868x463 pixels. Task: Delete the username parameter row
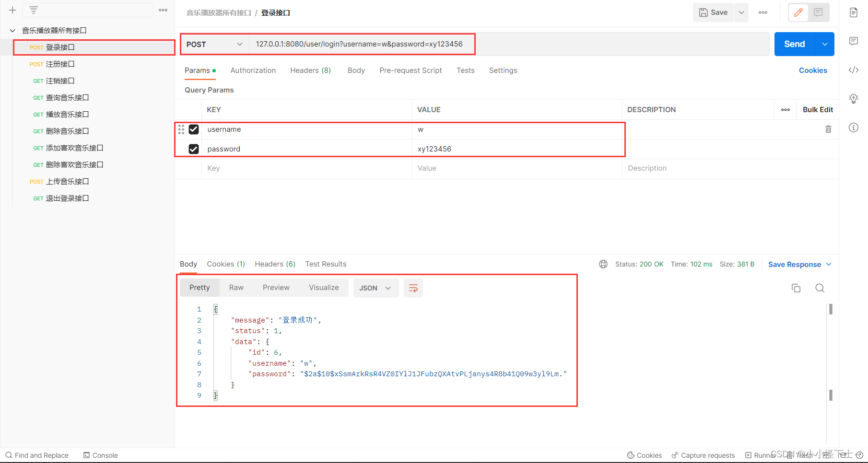[x=828, y=129]
